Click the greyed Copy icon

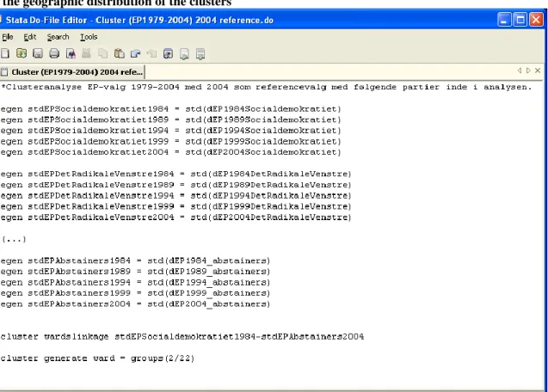click(x=102, y=53)
